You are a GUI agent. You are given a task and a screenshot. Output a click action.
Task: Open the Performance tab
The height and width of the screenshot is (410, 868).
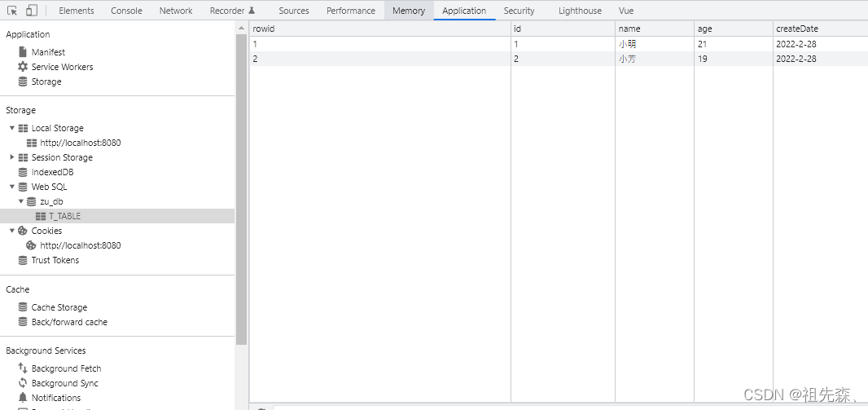351,11
